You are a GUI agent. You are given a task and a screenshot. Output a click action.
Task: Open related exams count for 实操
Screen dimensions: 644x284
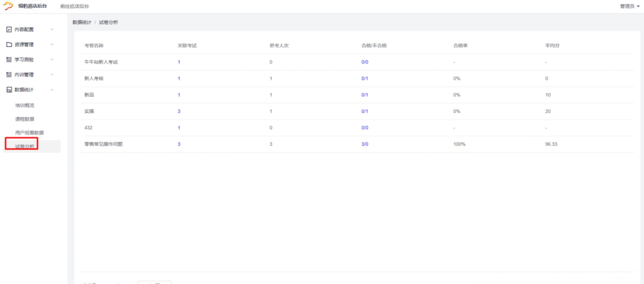tap(179, 111)
